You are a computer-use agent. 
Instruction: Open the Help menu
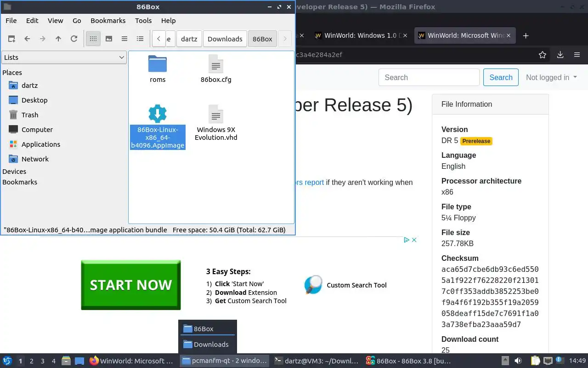coord(169,21)
